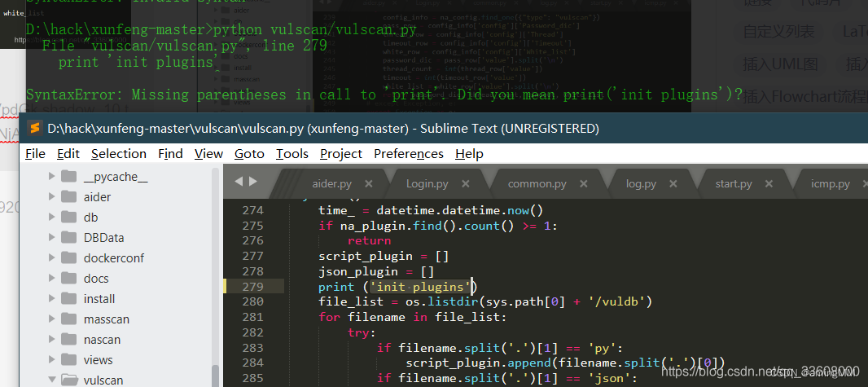Expand the DBData folder arrow
Screen dimensions: 868x387
(51, 238)
